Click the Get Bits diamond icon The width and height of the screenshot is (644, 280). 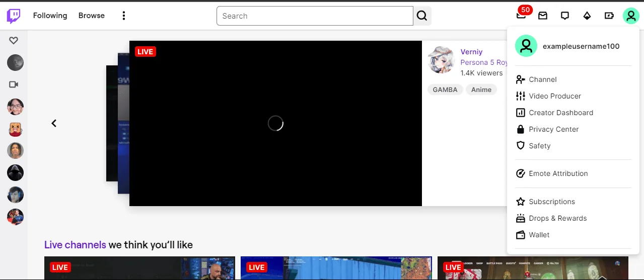tap(587, 16)
